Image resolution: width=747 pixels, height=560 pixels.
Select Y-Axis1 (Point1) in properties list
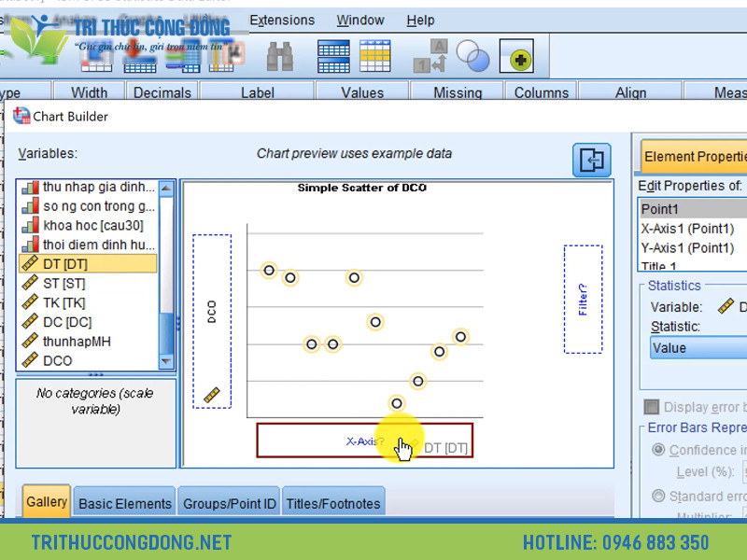coord(693,247)
